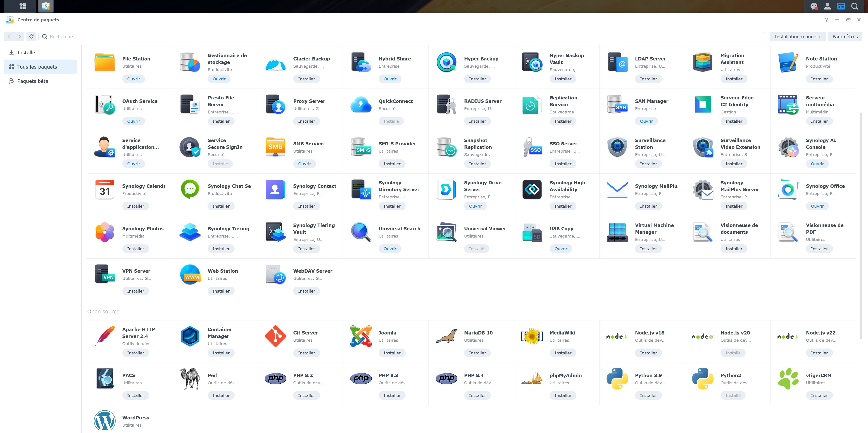Click the QuickConnect cloud icon

tap(361, 105)
